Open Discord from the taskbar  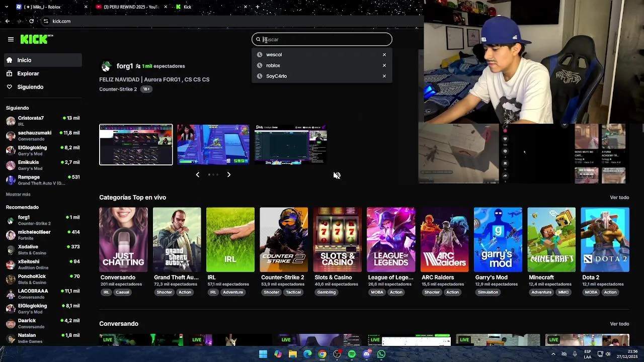click(x=367, y=354)
